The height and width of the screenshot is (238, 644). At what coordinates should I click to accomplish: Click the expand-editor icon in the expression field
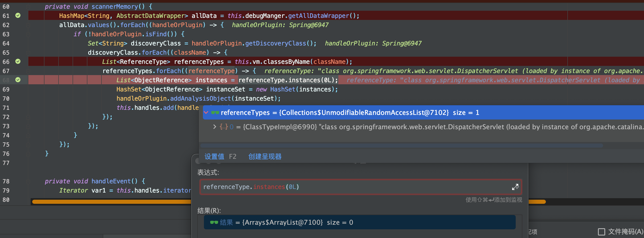click(x=515, y=187)
